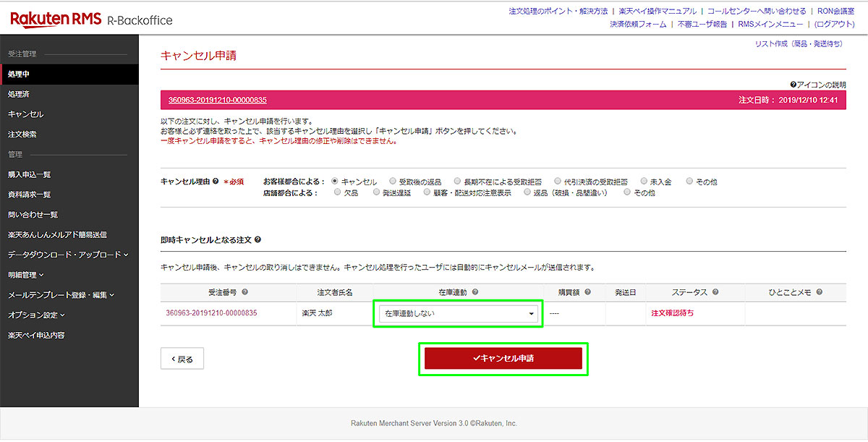Click the 戻る back button

pyautogui.click(x=182, y=359)
